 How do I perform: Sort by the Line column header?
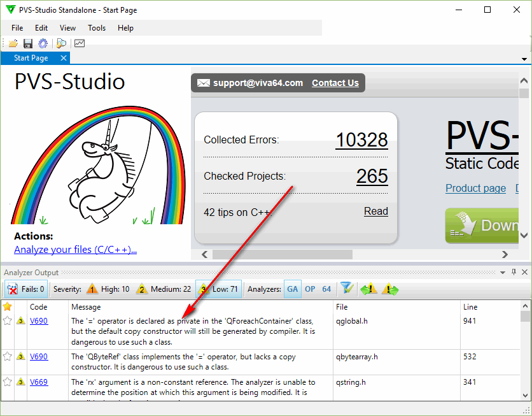(x=470, y=307)
